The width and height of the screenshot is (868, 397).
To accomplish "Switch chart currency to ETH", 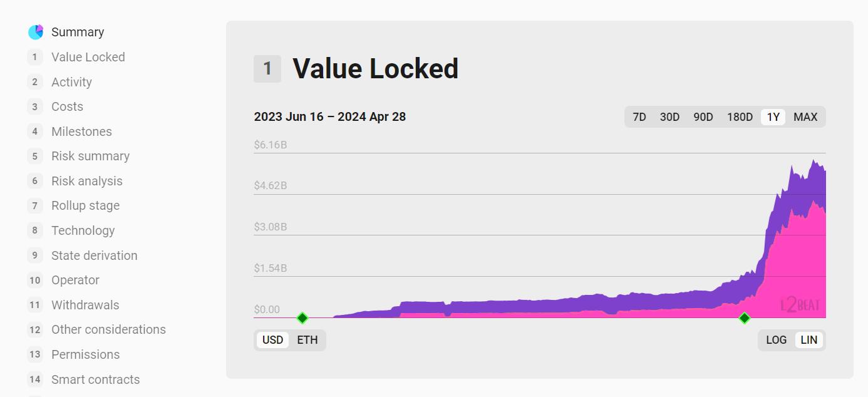I will click(x=307, y=340).
